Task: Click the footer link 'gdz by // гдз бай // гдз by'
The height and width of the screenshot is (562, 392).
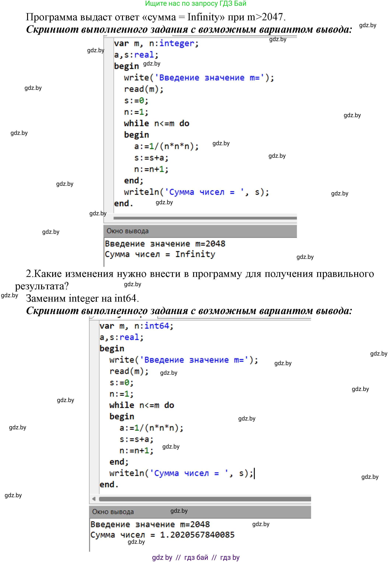Action: tap(196, 557)
